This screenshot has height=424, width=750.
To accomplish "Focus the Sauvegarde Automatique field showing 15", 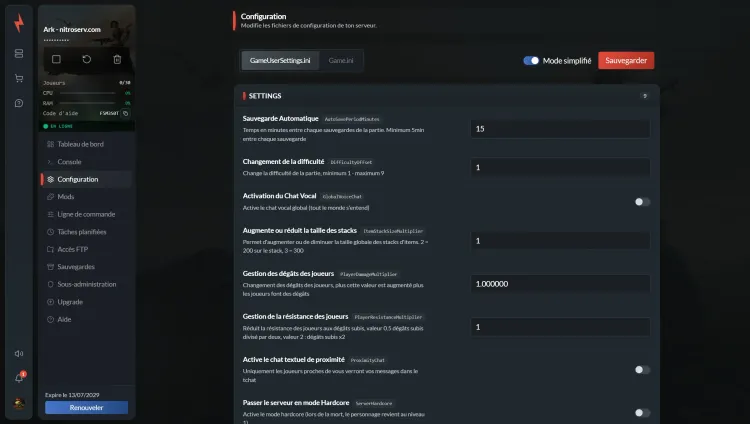I will pos(560,129).
